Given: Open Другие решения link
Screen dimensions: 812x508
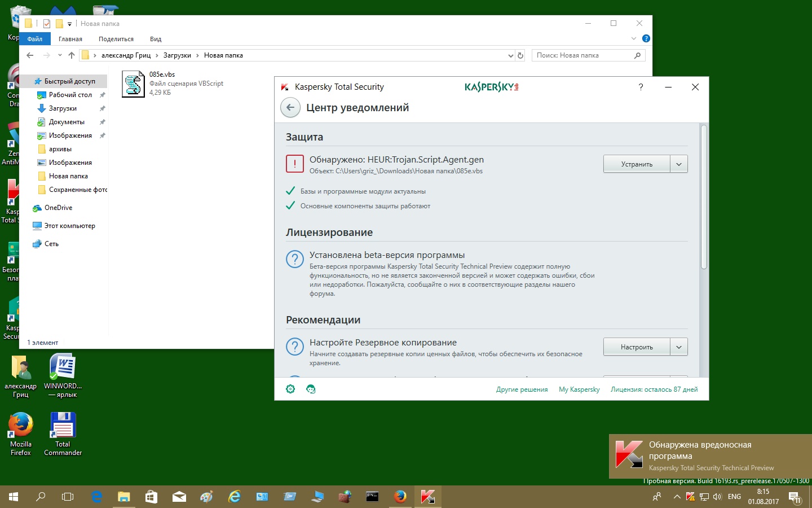Looking at the screenshot, I should pos(522,389).
